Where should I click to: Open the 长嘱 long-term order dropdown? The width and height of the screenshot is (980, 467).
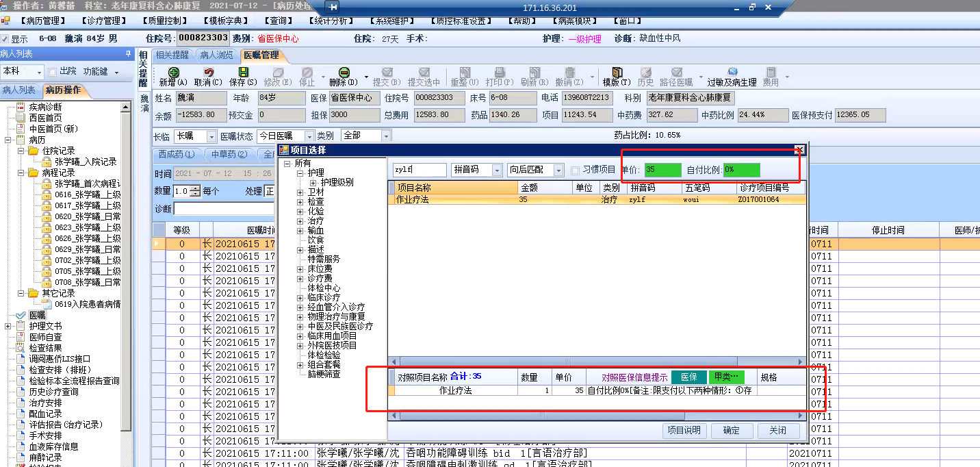211,136
